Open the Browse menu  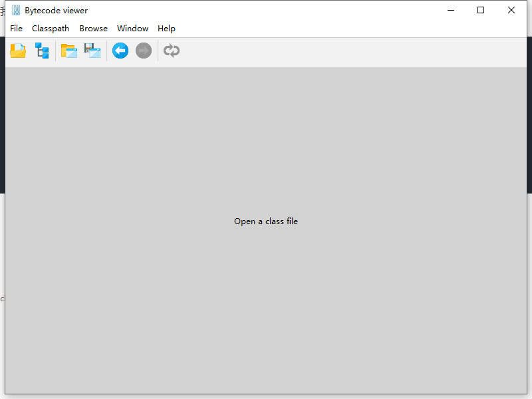tap(93, 29)
